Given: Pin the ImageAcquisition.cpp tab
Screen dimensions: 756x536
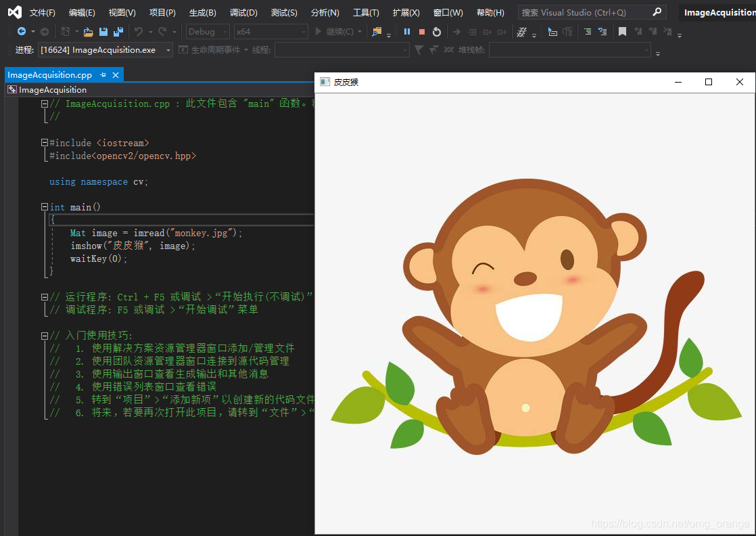Looking at the screenshot, I should 103,74.
